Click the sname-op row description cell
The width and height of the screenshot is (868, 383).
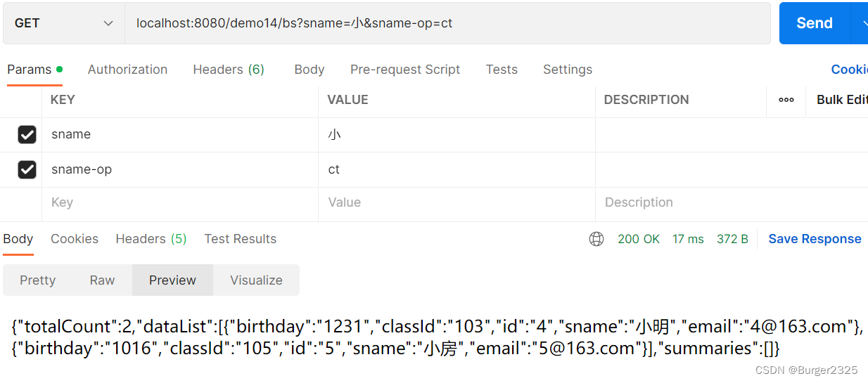[x=732, y=169]
